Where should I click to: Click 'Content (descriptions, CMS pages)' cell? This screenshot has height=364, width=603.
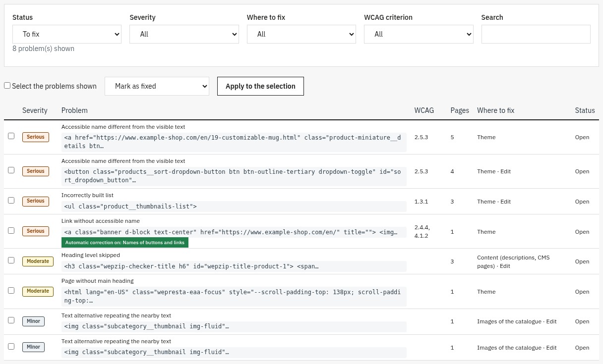(513, 261)
